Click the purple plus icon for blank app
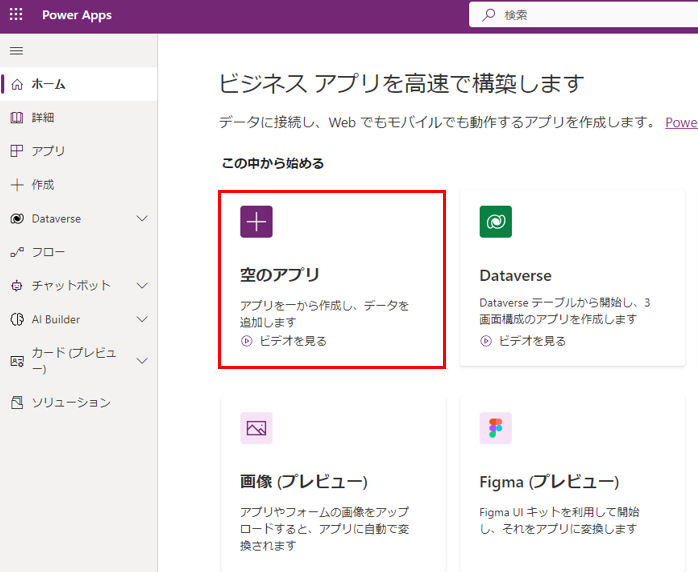Image resolution: width=698 pixels, height=572 pixels. pyautogui.click(x=256, y=222)
